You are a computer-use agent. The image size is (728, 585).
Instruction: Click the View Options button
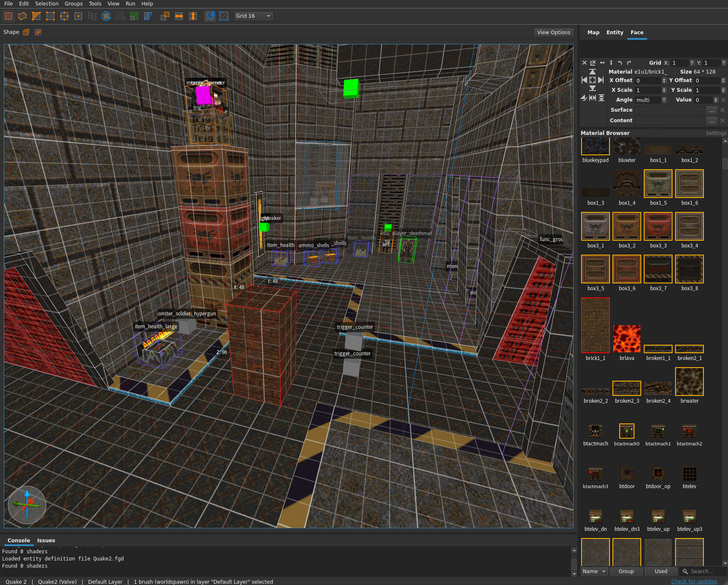pos(554,32)
